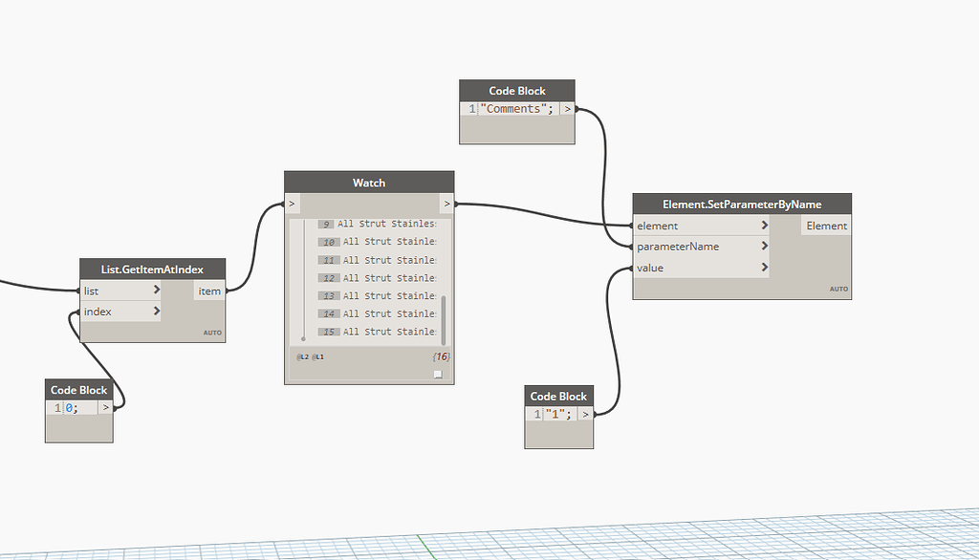Toggle AUTO lacing on List.GetItemAtIndex node
The width and height of the screenshot is (979, 560).
point(212,333)
